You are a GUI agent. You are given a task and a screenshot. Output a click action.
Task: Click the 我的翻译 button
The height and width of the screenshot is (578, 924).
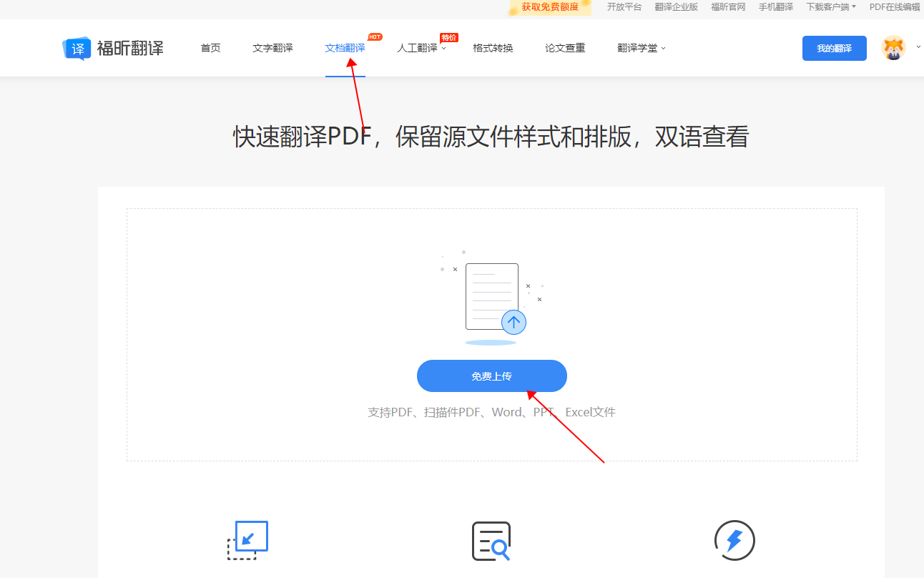click(x=835, y=48)
